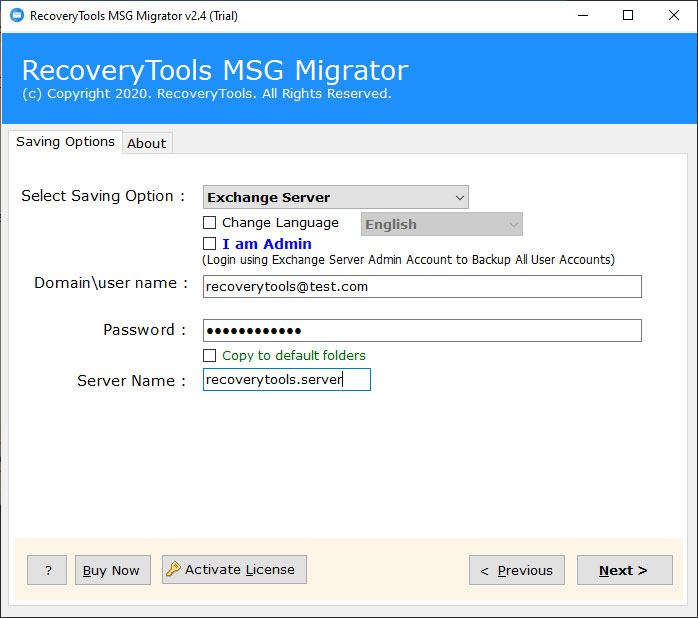Image resolution: width=698 pixels, height=618 pixels.
Task: Proceed with the Next button
Action: [625, 570]
